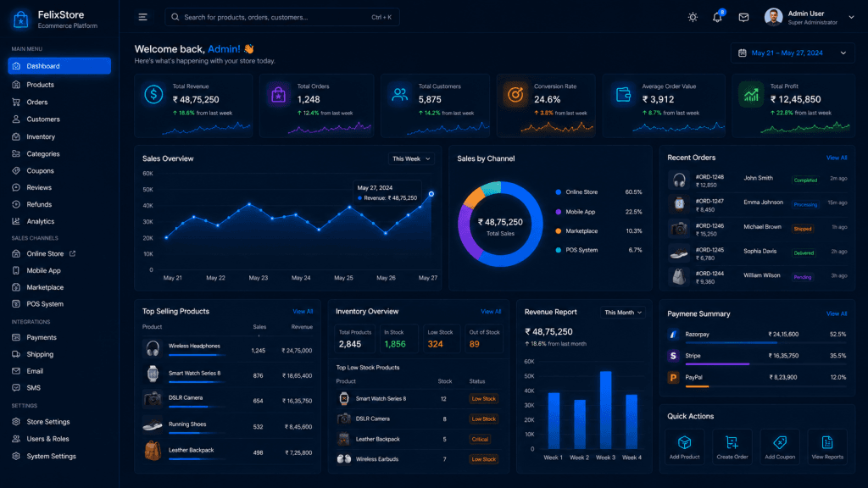Click the Marketplace orange legend dot

(558, 231)
